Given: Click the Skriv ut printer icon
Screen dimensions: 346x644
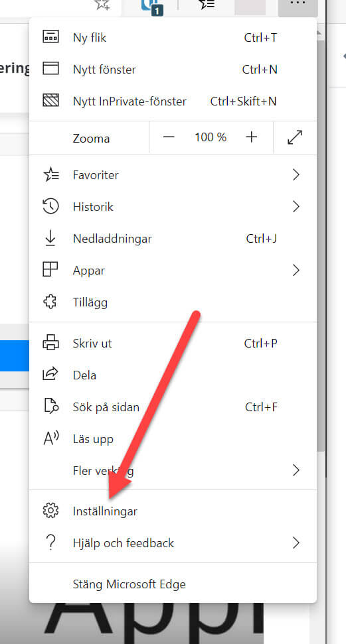Looking at the screenshot, I should pyautogui.click(x=50, y=343).
